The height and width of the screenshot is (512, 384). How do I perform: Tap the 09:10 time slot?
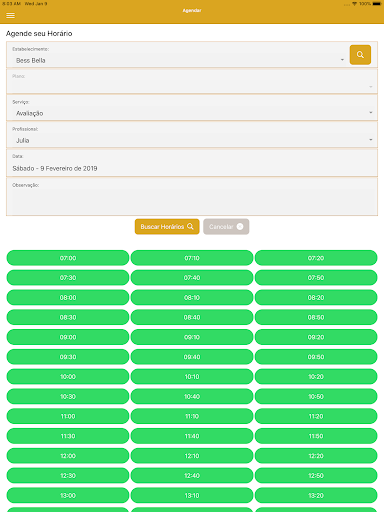[x=192, y=337]
